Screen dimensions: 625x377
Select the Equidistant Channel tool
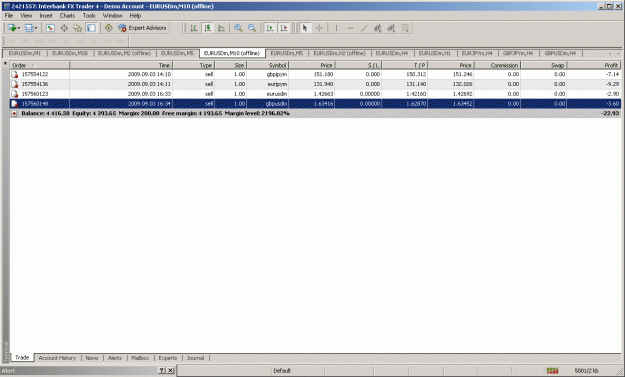377,28
